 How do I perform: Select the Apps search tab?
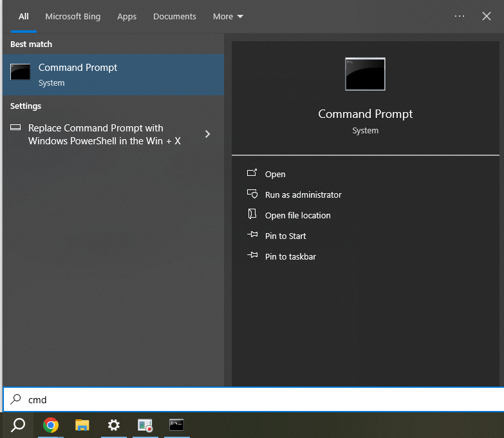point(127,16)
